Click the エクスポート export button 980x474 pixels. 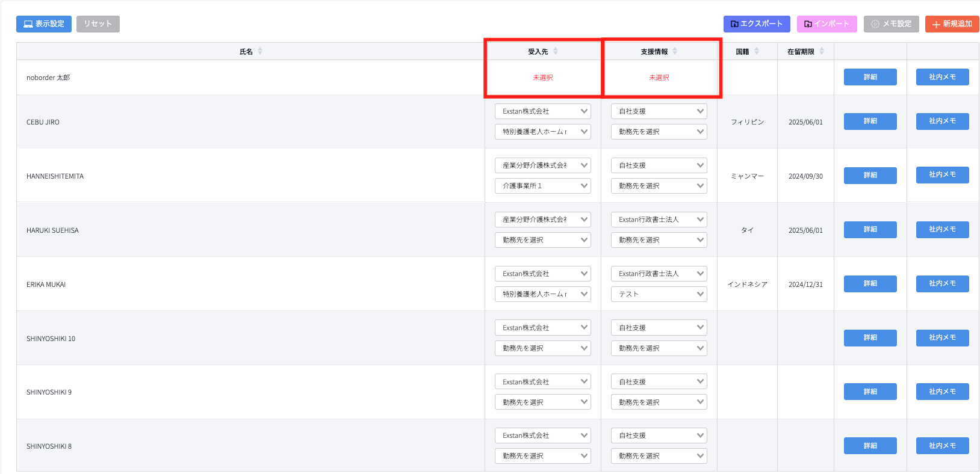tap(757, 24)
